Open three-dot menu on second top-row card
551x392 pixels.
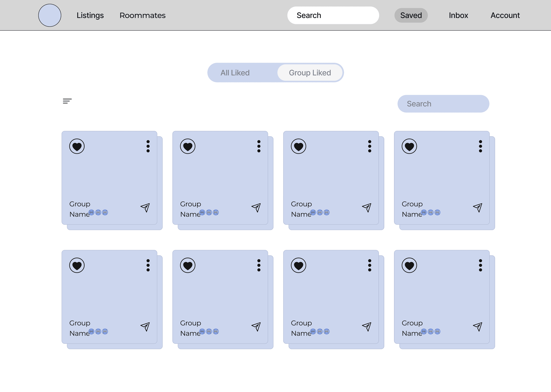point(259,146)
